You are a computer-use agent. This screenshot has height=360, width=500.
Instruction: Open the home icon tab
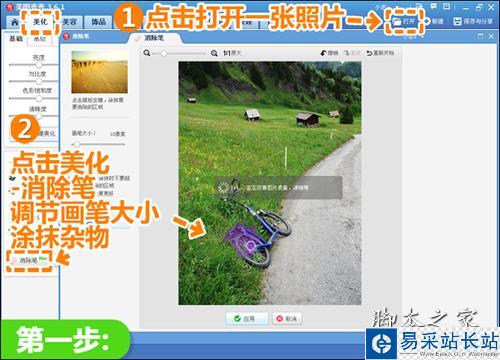click(x=14, y=22)
